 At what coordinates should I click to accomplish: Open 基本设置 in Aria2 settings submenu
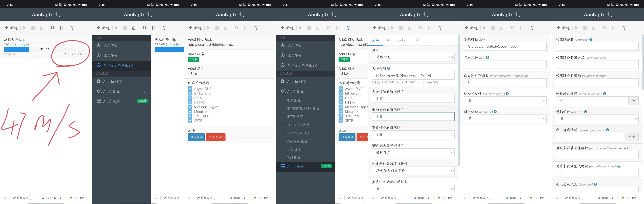294,100
